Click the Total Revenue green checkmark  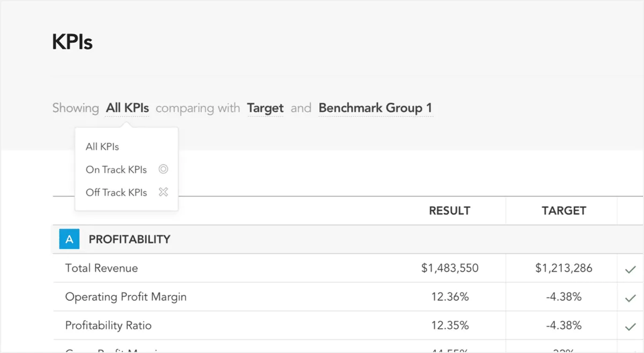click(630, 270)
